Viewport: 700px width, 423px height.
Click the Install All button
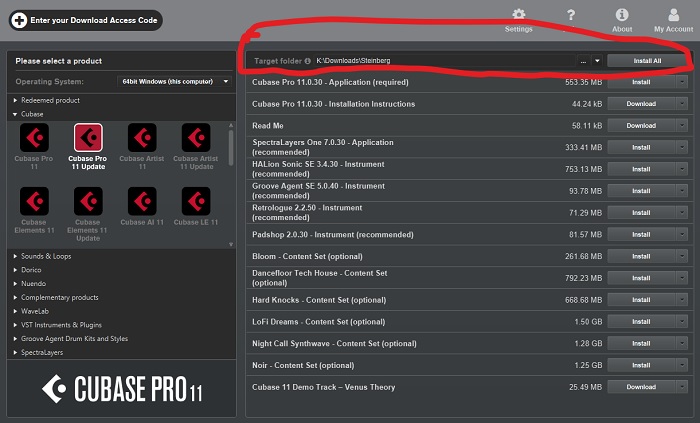[x=647, y=61]
